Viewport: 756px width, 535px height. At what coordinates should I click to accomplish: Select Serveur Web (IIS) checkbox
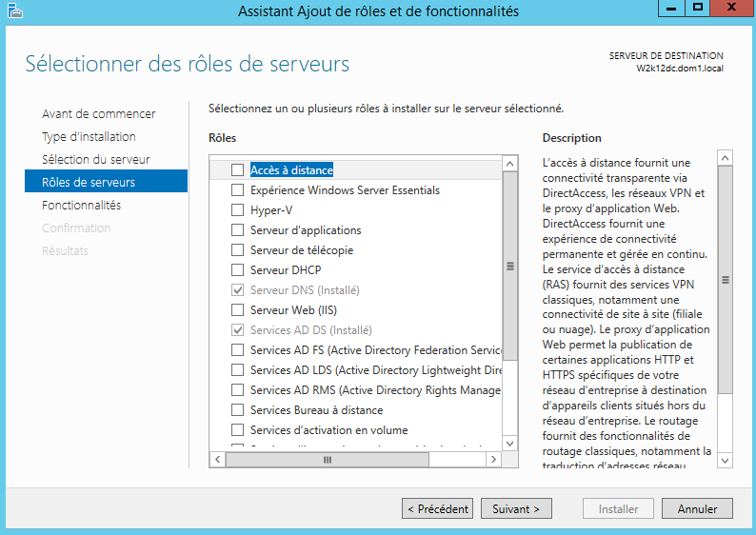(x=238, y=310)
